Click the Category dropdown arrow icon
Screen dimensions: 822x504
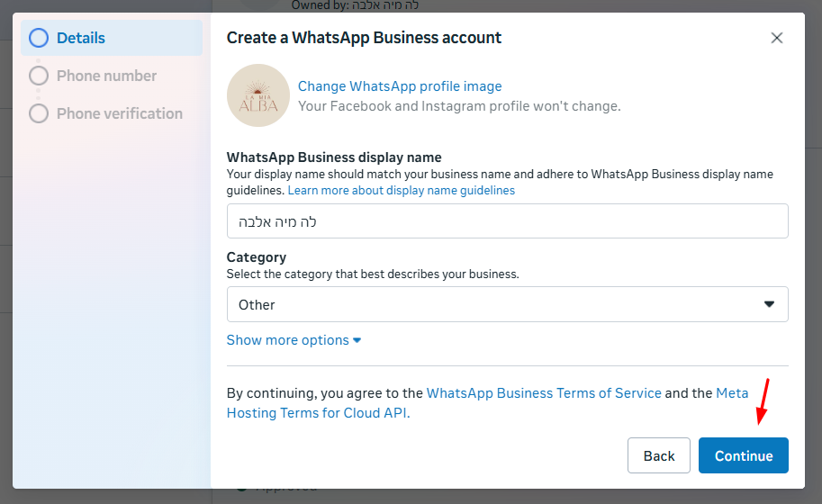coord(770,304)
